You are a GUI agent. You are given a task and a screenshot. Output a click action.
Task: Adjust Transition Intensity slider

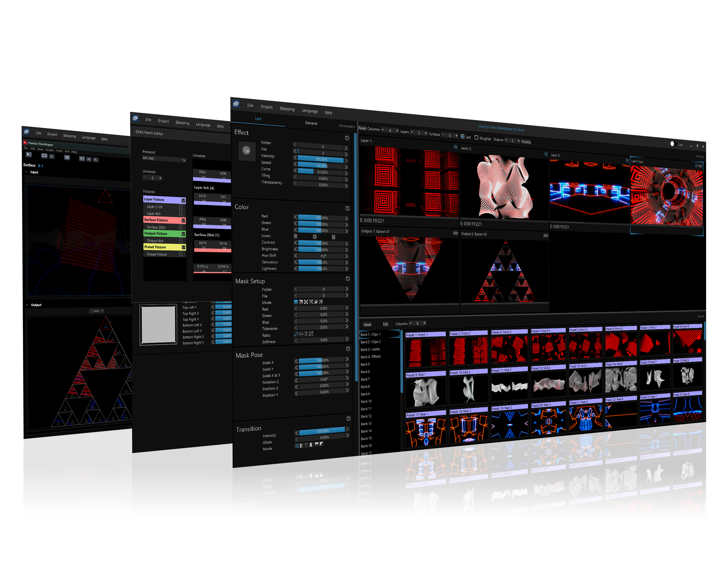[x=322, y=431]
